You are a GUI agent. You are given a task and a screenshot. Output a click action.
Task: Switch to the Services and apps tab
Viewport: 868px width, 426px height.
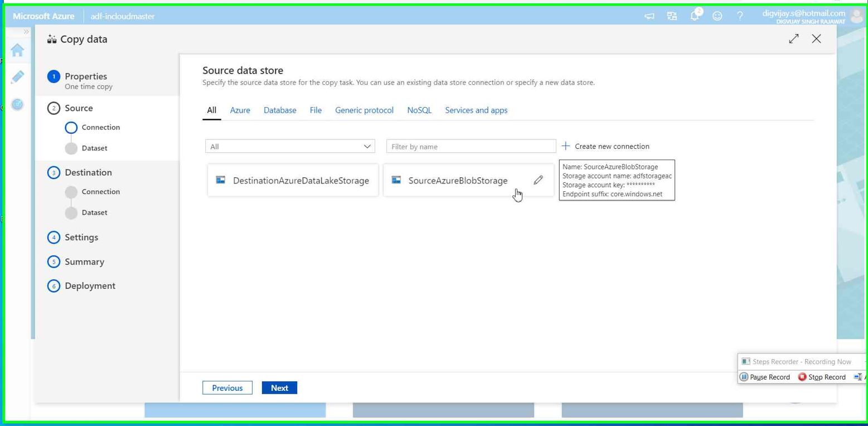click(x=476, y=110)
